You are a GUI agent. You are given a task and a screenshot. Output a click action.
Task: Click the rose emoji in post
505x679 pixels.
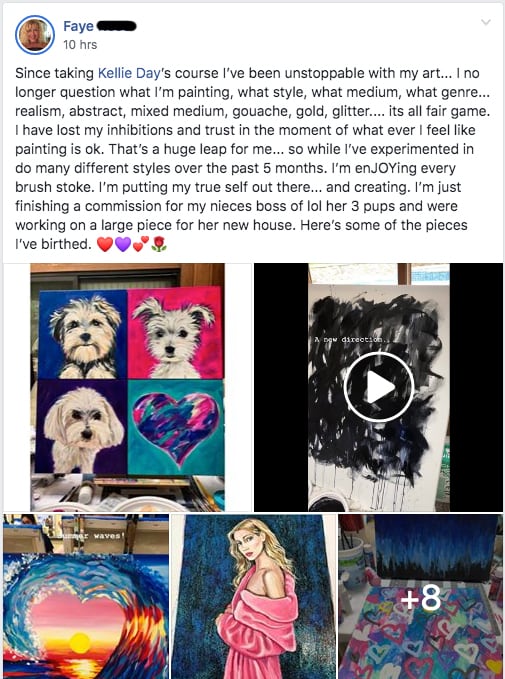[x=159, y=244]
